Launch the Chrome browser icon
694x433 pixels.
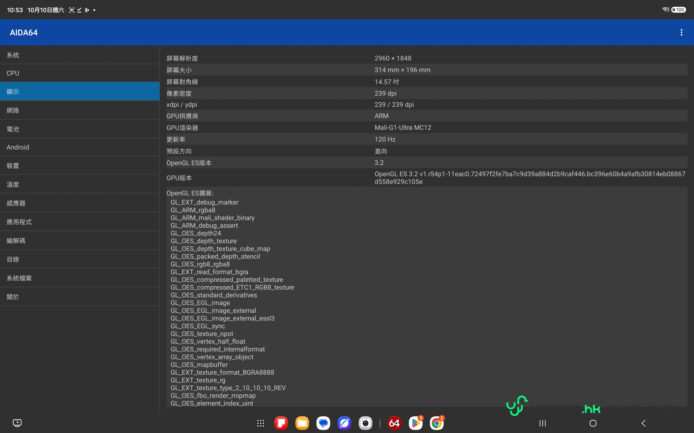click(436, 423)
